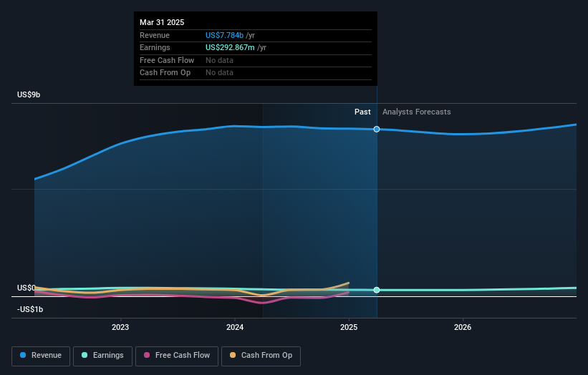Click the 2024 x-axis label

[235, 327]
